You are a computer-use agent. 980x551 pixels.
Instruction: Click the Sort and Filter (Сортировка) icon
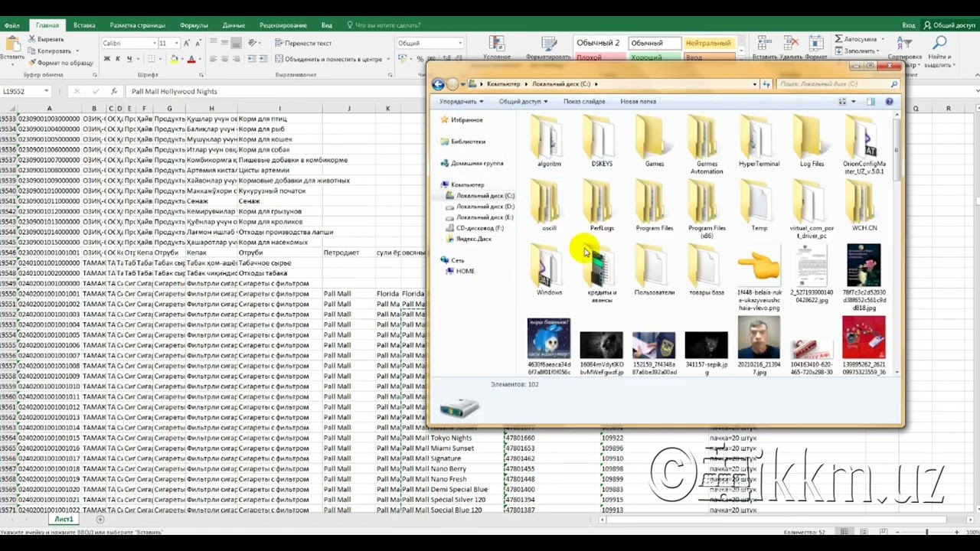(903, 44)
